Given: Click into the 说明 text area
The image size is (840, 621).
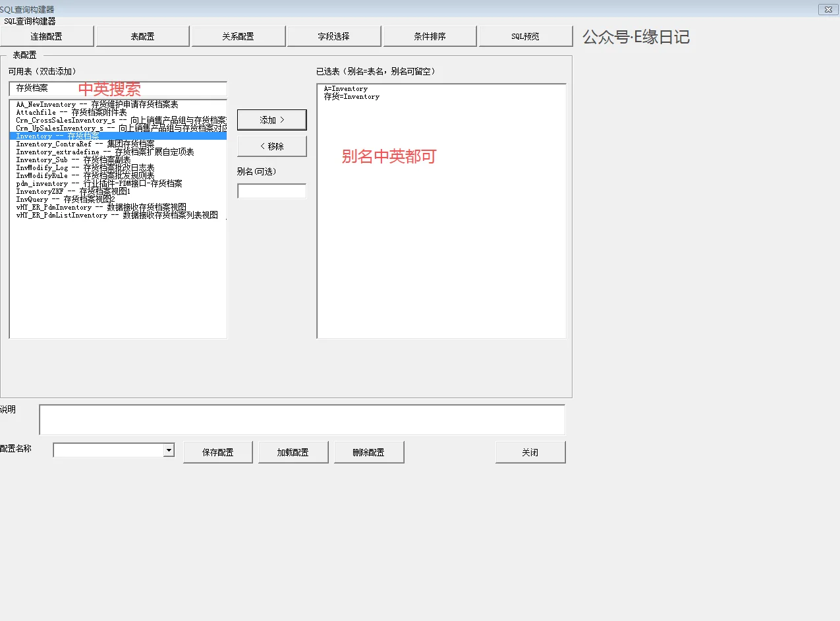Looking at the screenshot, I should click(x=302, y=419).
